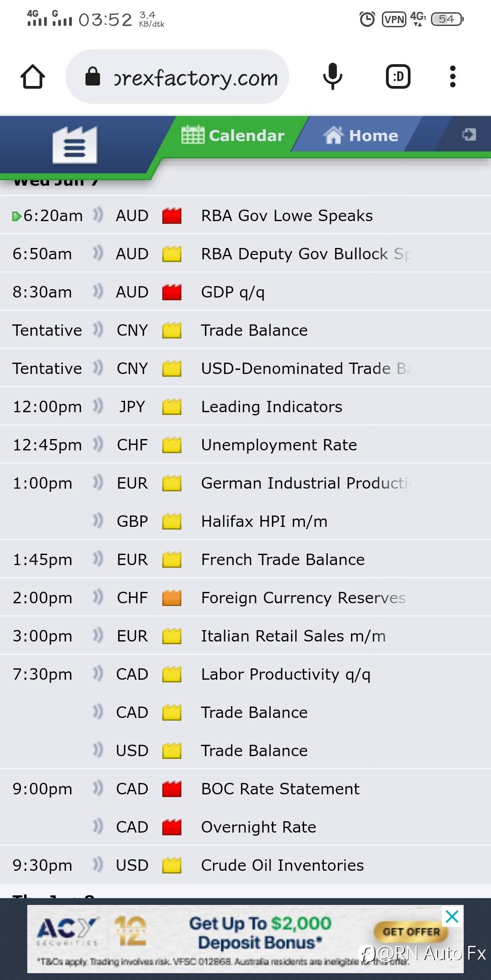Expand the German Industrial Production row
Screen dimensions: 491x980
coord(306,483)
